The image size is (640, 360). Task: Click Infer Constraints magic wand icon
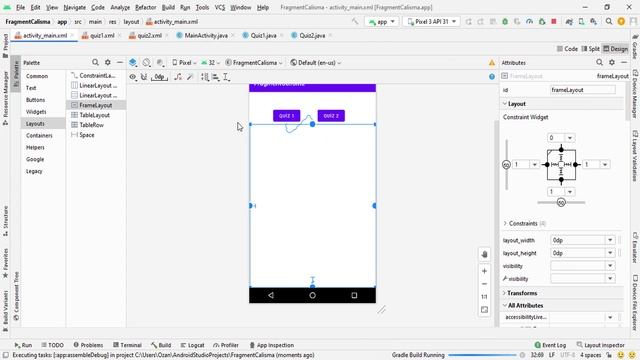coord(190,77)
